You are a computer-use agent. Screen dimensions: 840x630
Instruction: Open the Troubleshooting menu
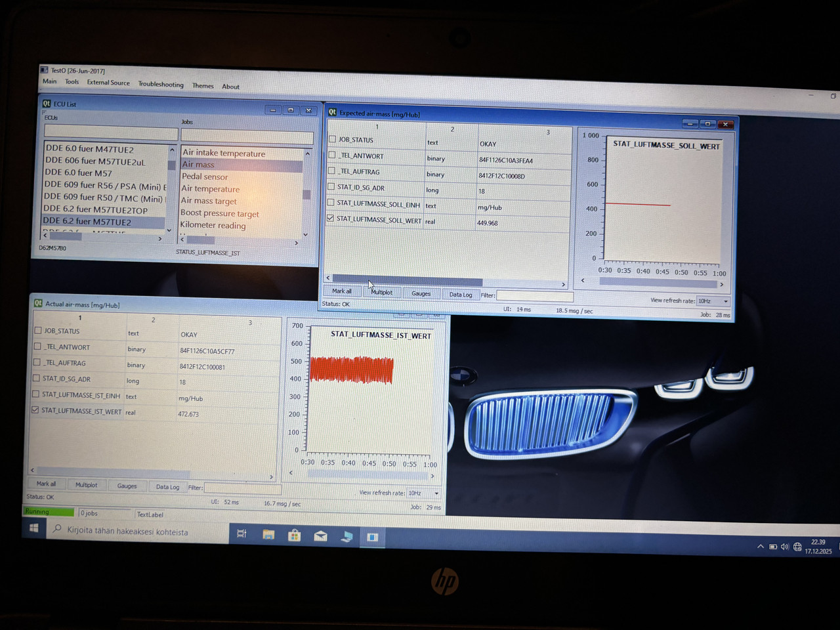(x=161, y=84)
